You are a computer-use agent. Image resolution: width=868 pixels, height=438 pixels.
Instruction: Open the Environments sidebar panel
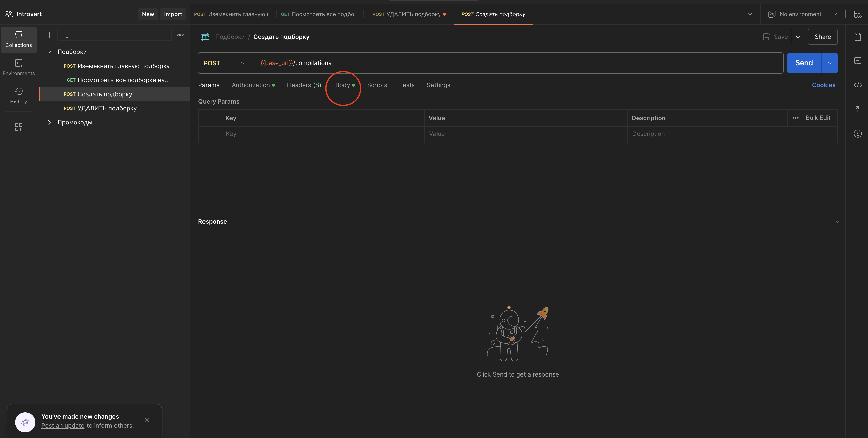pyautogui.click(x=18, y=67)
